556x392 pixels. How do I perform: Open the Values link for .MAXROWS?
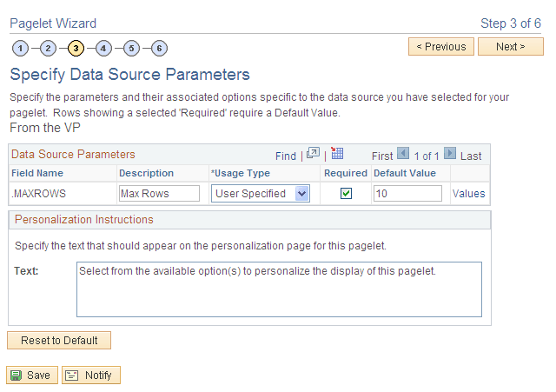(x=468, y=194)
